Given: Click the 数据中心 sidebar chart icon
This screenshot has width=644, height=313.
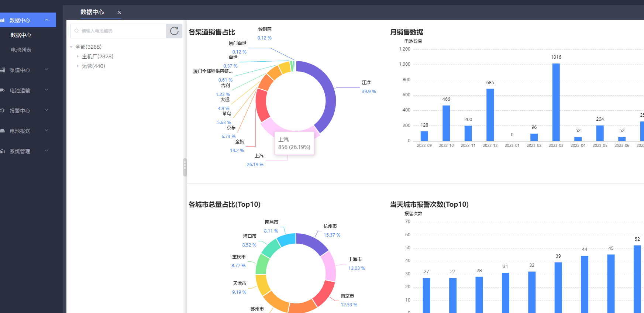Looking at the screenshot, I should pos(2,20).
